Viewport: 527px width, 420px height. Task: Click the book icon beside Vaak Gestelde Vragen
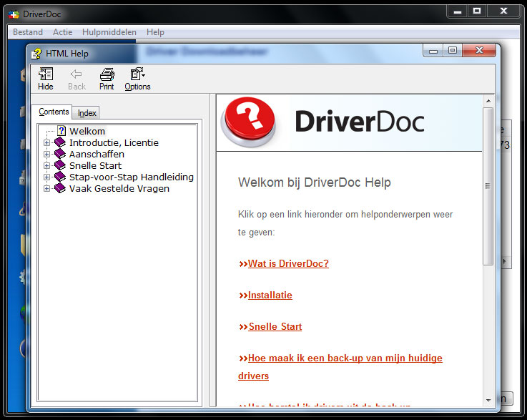(60, 188)
